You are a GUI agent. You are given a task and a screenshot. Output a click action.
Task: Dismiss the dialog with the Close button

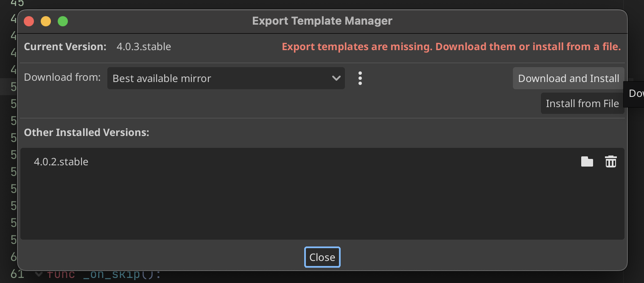coord(322,257)
